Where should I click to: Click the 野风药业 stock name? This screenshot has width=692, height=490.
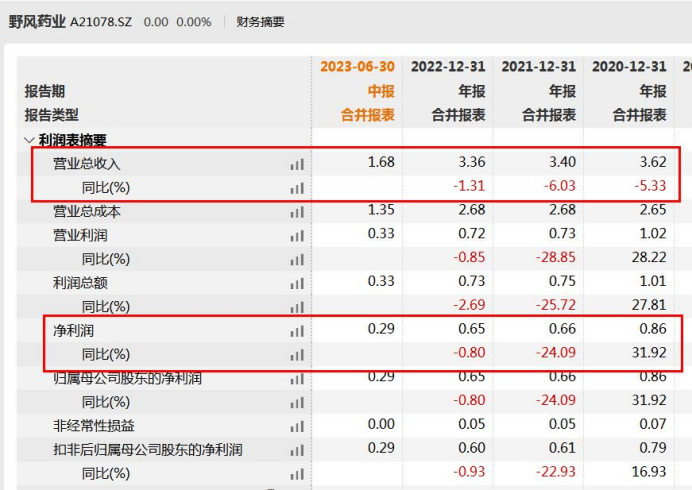[x=37, y=22]
